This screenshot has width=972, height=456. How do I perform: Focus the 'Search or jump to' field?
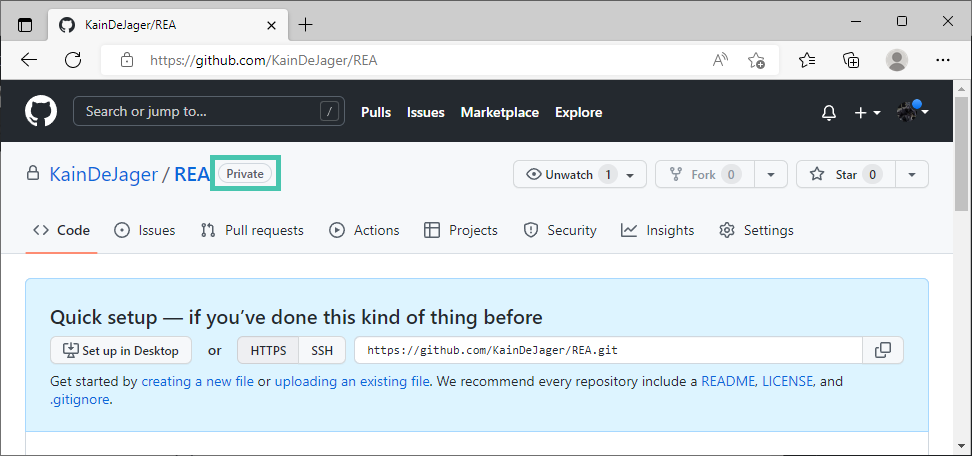coord(209,112)
